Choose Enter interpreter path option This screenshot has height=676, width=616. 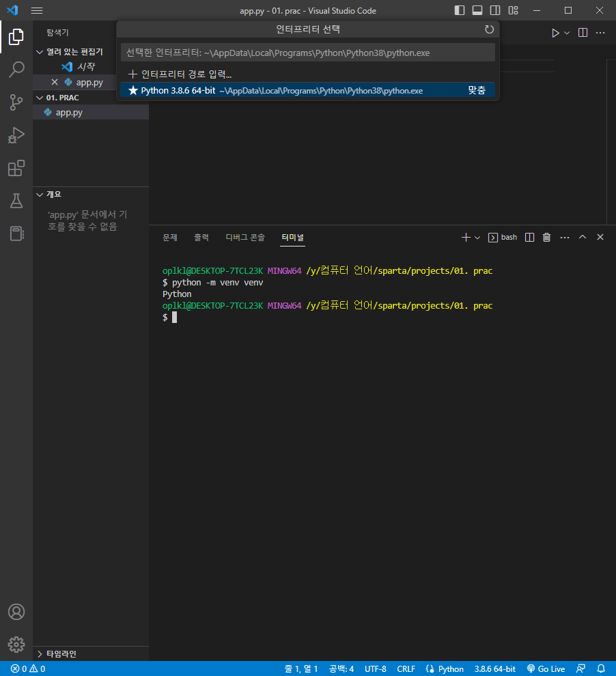point(307,74)
